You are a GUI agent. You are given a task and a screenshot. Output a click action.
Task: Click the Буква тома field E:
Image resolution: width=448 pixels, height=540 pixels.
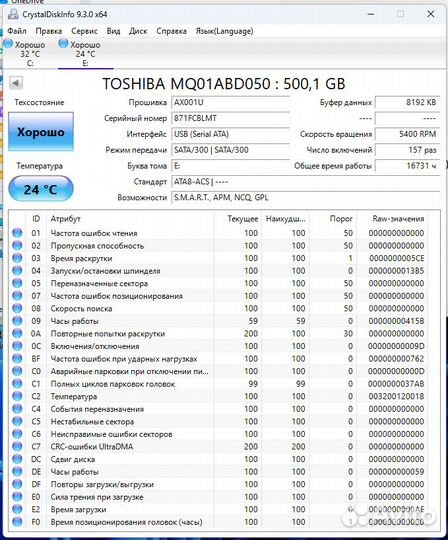point(230,166)
